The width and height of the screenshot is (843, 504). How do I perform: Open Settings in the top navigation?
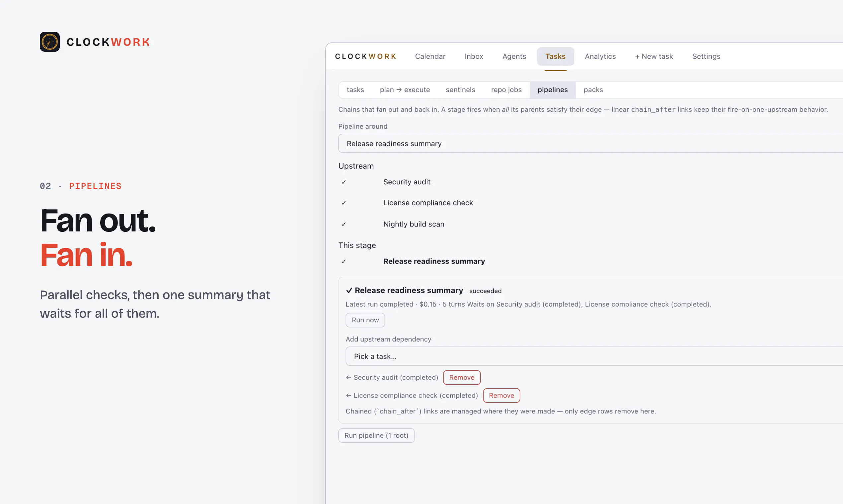[706, 56]
